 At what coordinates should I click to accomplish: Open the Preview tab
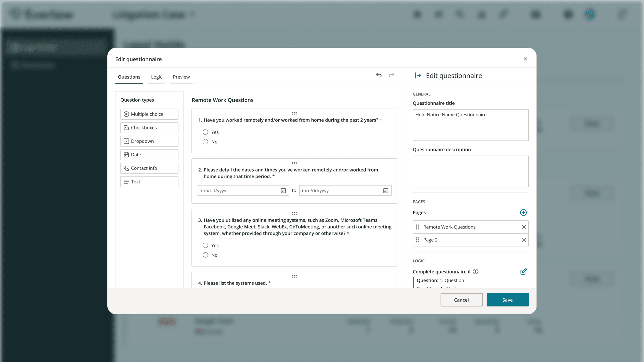click(x=181, y=77)
